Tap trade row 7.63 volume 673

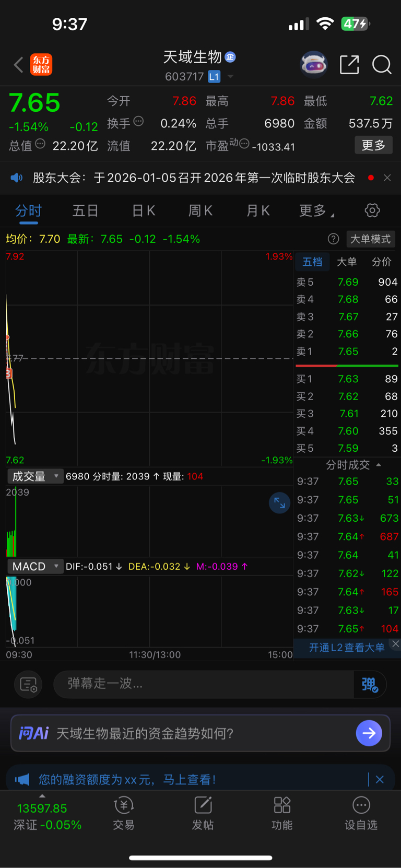pyautogui.click(x=347, y=518)
